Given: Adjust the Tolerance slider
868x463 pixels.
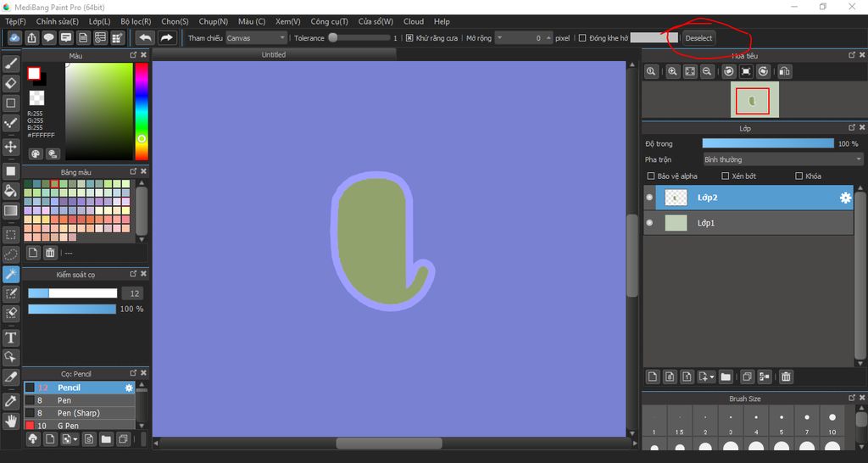Looking at the screenshot, I should 359,38.
